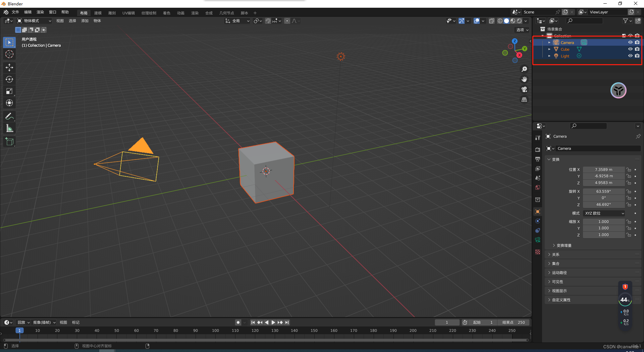Hide Camera in viewport via eye icon
This screenshot has width=644, height=352.
click(x=630, y=42)
